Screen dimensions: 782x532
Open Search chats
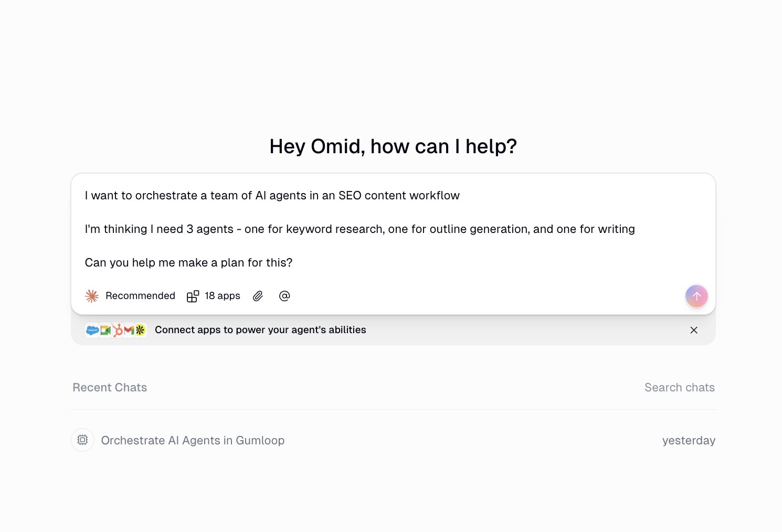click(679, 387)
